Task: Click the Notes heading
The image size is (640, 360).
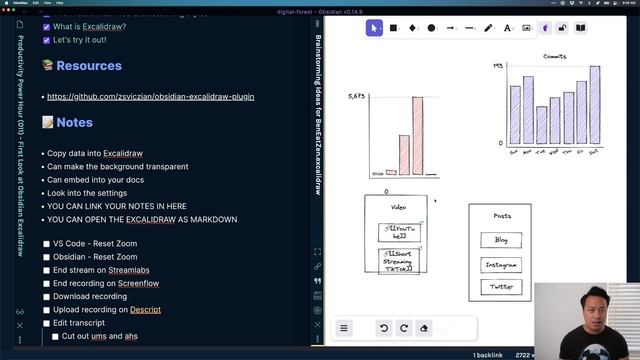Action: pyautogui.click(x=75, y=122)
